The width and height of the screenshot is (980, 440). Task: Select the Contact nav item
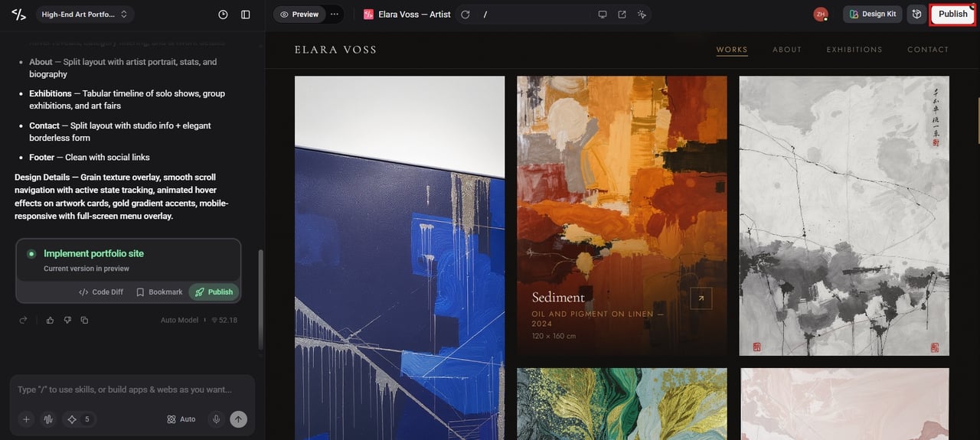click(928, 50)
